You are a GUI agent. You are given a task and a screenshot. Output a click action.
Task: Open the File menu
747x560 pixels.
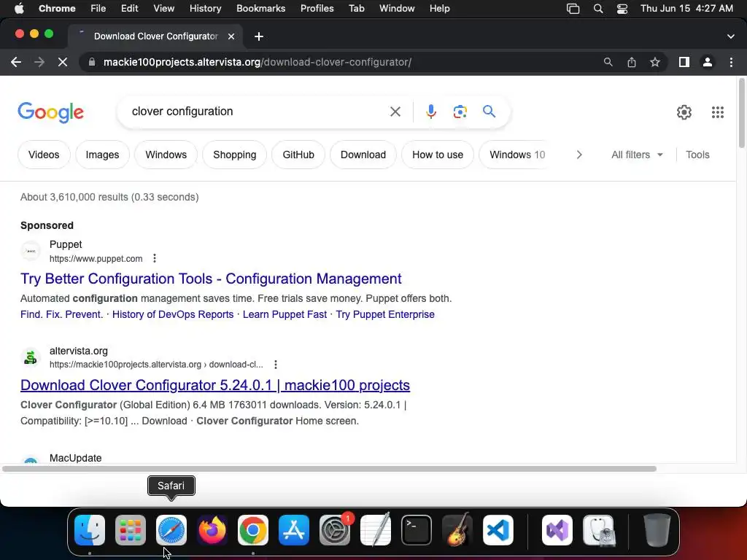pos(98,9)
